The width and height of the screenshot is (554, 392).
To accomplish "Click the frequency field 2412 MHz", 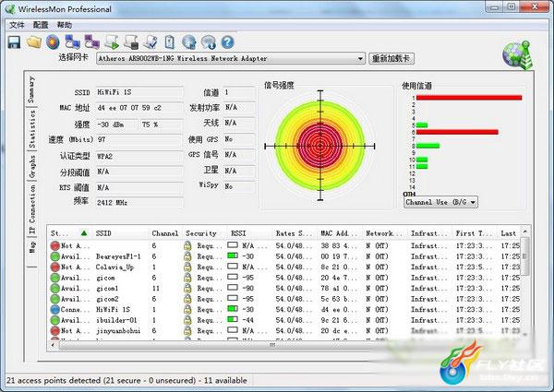I will tap(139, 203).
